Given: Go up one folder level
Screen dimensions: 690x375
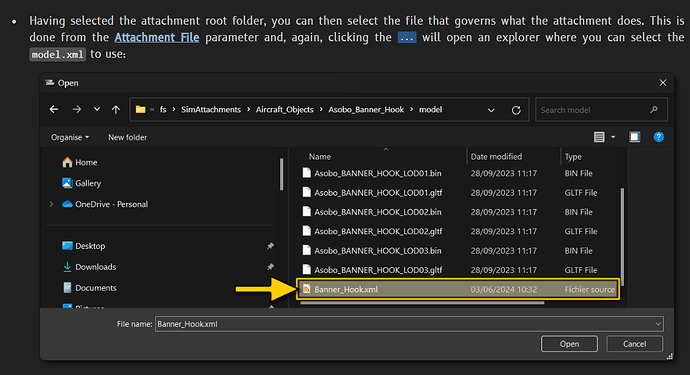Looking at the screenshot, I should tap(116, 109).
